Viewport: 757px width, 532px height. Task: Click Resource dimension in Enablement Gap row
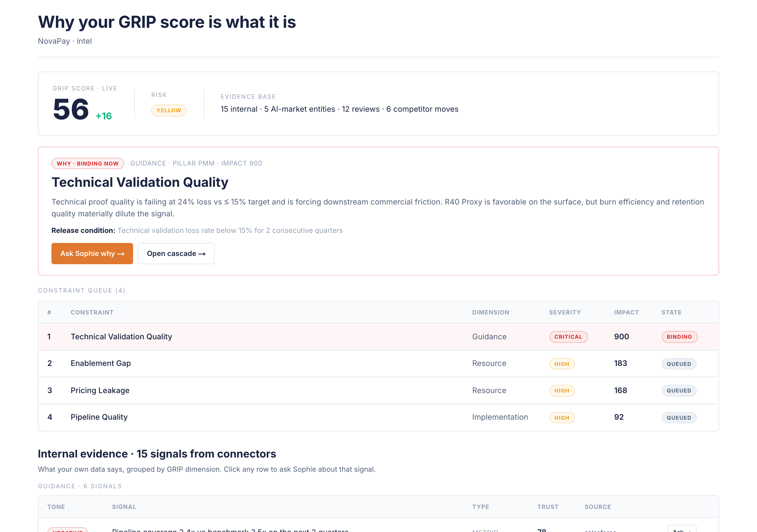pyautogui.click(x=489, y=363)
